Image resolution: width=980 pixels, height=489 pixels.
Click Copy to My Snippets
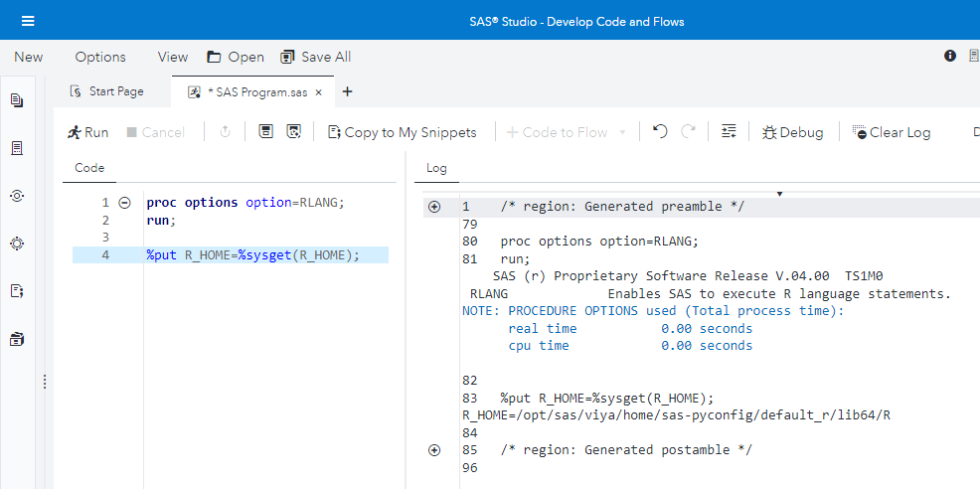[x=402, y=132]
